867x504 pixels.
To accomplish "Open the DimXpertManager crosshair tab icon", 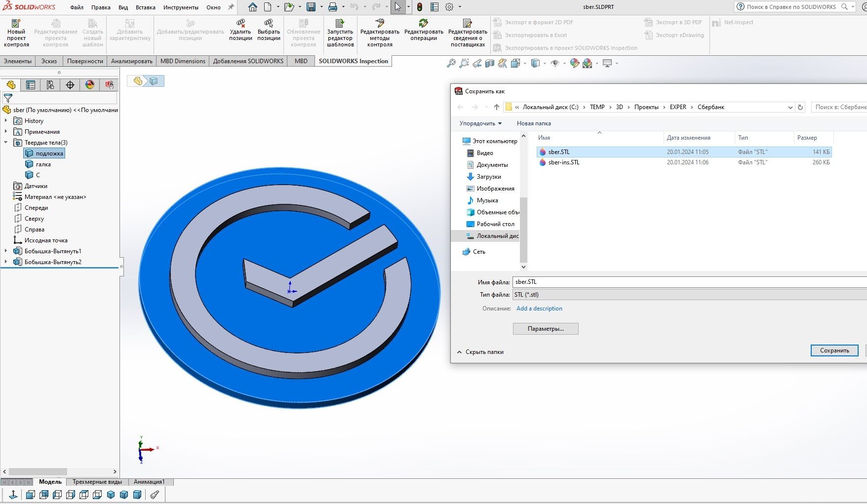I will click(x=70, y=85).
